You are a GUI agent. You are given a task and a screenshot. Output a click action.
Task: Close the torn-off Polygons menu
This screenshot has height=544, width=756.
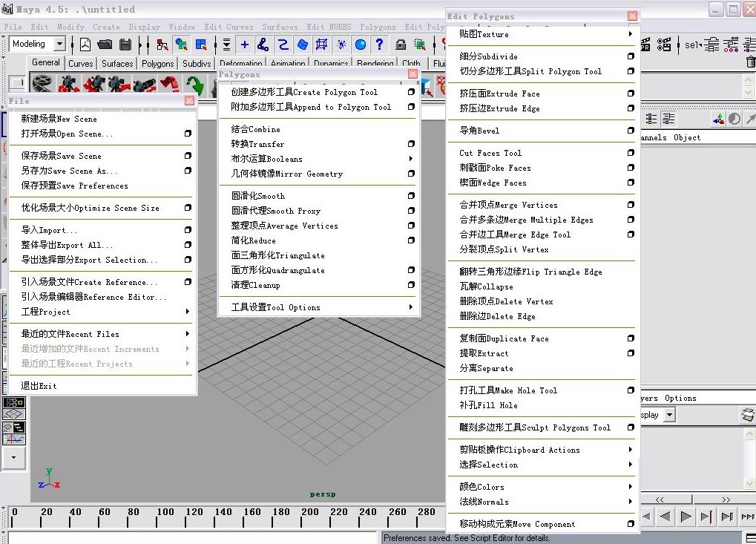click(413, 73)
